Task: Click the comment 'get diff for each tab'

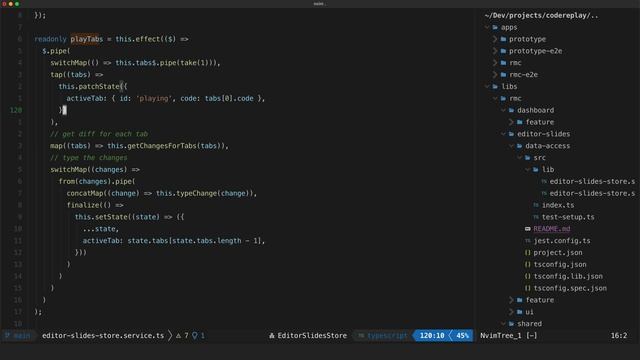Action: [99, 134]
